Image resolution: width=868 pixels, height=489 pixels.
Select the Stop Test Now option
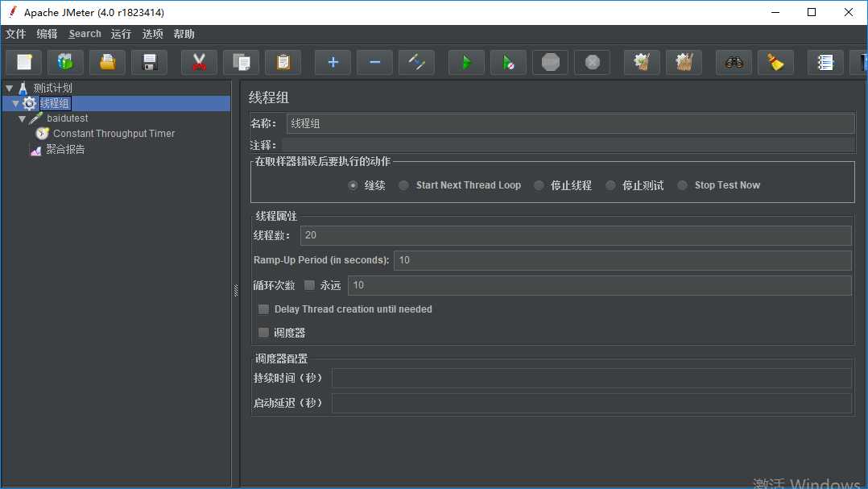click(x=683, y=185)
